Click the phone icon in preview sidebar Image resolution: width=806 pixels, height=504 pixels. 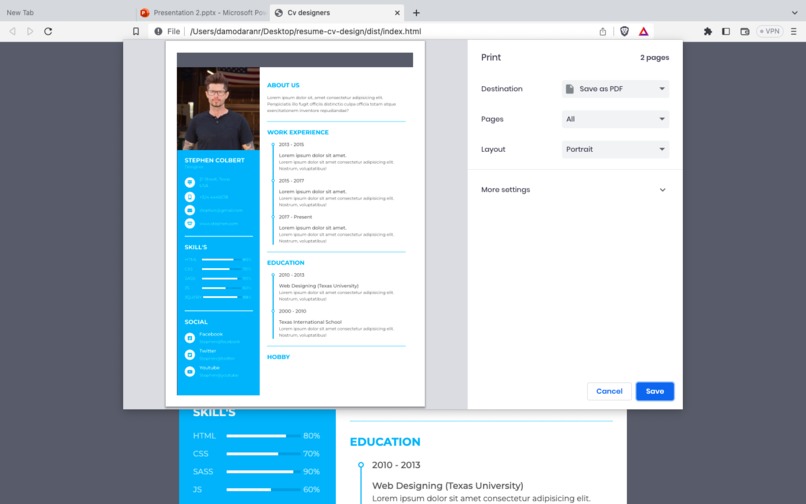[x=190, y=197]
